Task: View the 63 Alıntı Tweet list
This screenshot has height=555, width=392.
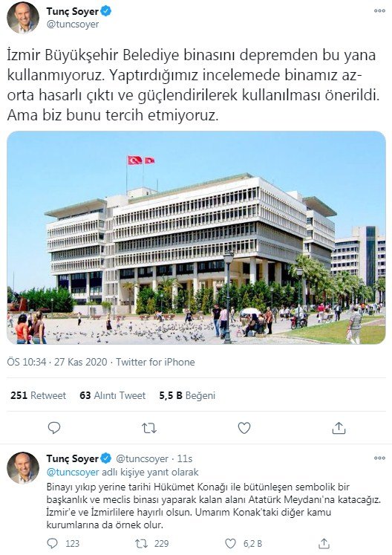Action: pos(113,395)
